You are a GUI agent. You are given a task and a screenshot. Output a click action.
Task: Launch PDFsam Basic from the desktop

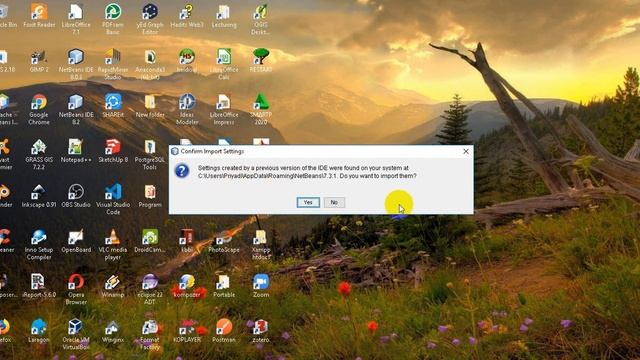pyautogui.click(x=113, y=19)
